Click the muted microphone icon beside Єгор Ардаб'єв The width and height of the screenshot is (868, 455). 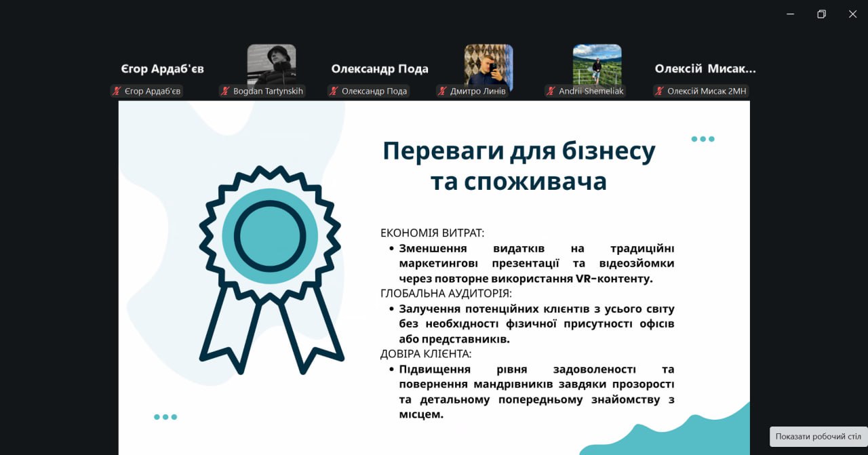pos(117,91)
